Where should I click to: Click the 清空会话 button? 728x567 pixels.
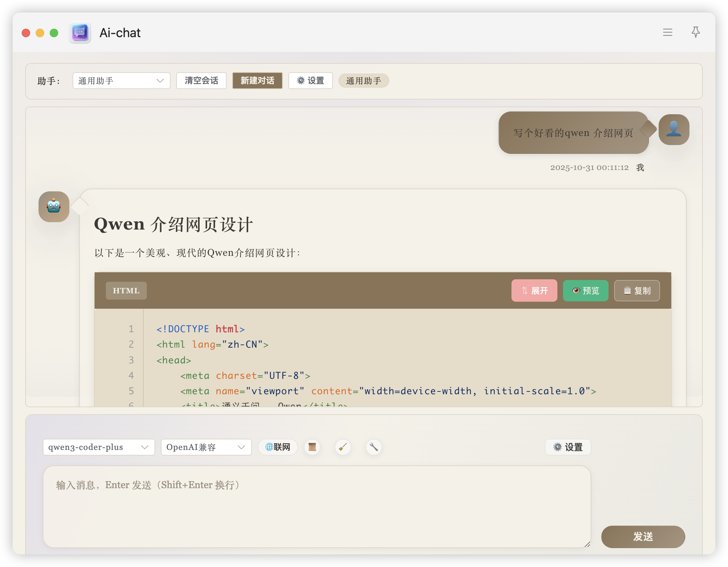tap(201, 81)
